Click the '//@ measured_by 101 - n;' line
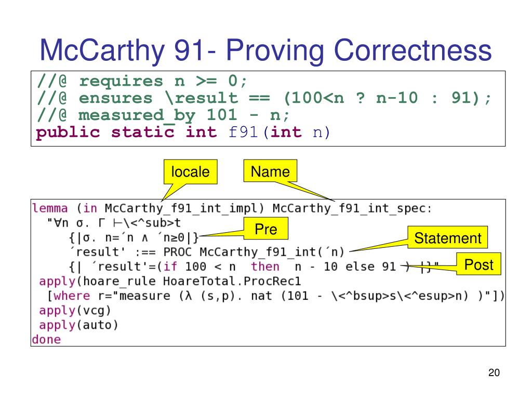 pyautogui.click(x=163, y=115)
